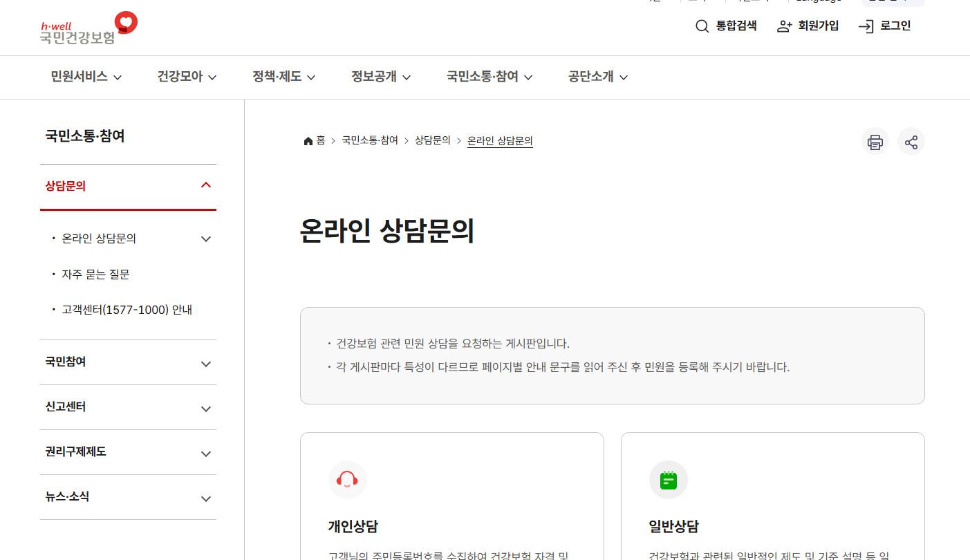Click the 통합검색 search icon
The image size is (970, 560).
click(702, 26)
